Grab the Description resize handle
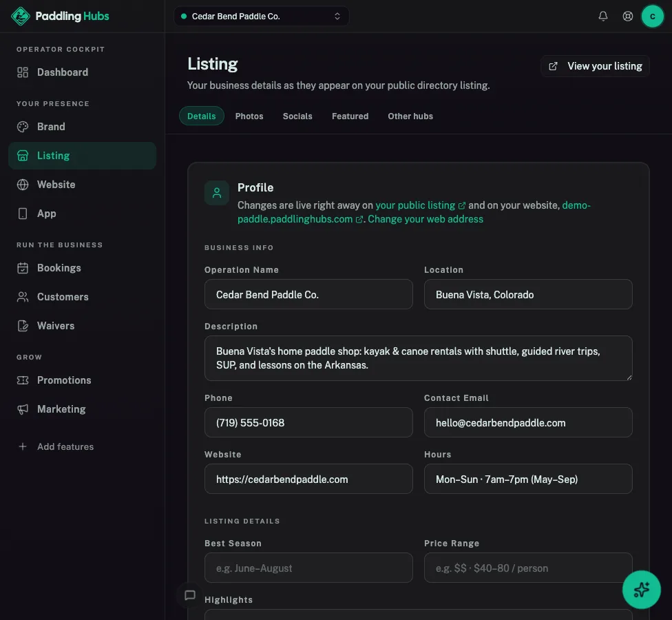This screenshot has width=672, height=620. pos(629,378)
